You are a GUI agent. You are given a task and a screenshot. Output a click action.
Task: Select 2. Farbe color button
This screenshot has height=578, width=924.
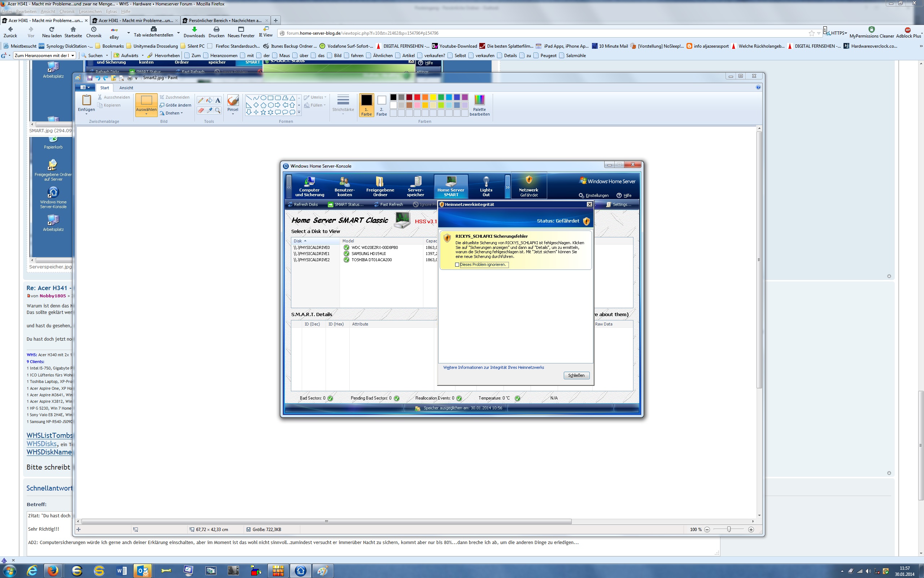(x=382, y=105)
